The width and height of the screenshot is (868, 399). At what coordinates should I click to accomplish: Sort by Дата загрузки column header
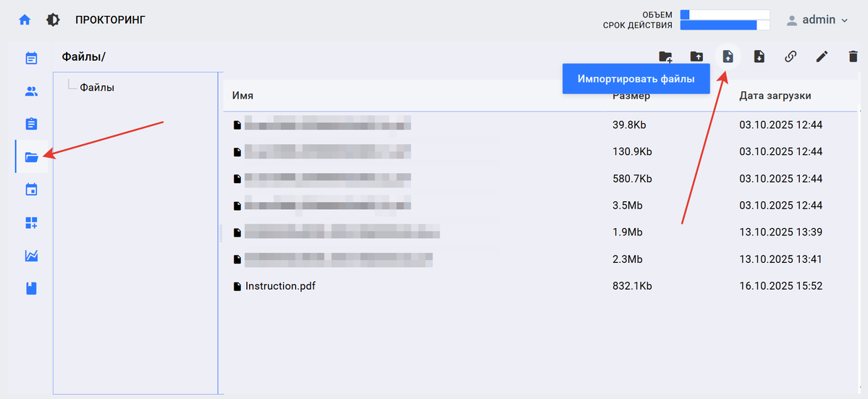pyautogui.click(x=775, y=96)
